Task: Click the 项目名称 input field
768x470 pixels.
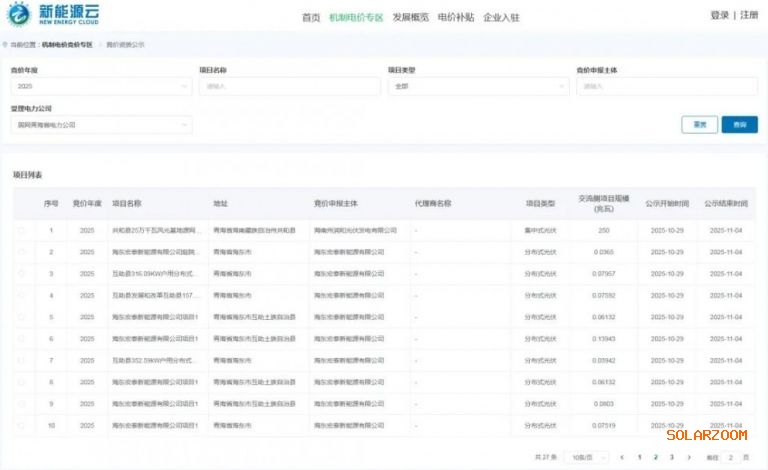Action: point(289,87)
